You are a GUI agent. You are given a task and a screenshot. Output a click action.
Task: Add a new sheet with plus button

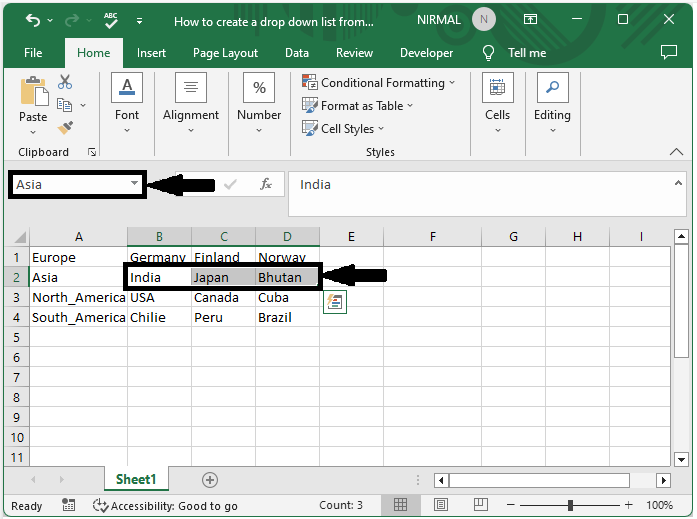point(210,480)
